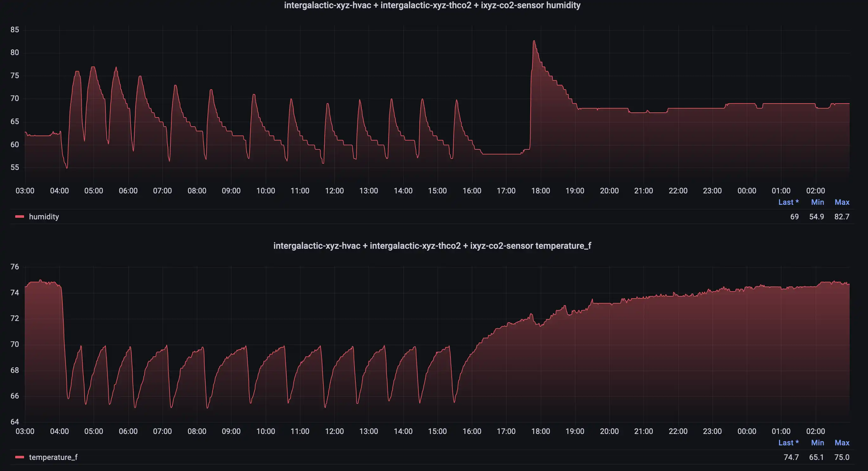Select the temperature_f legend color swatch
This screenshot has height=471, width=868.
tap(19, 457)
